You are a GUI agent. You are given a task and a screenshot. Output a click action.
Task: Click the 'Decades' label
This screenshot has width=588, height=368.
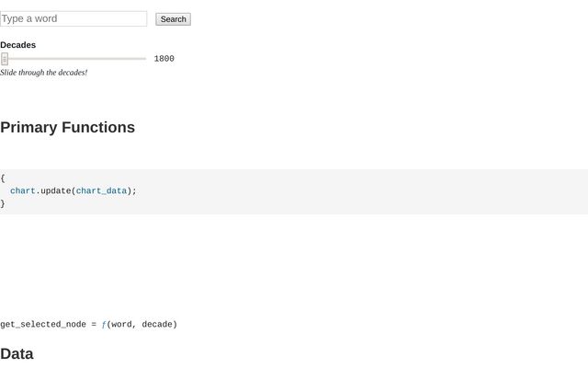(18, 44)
